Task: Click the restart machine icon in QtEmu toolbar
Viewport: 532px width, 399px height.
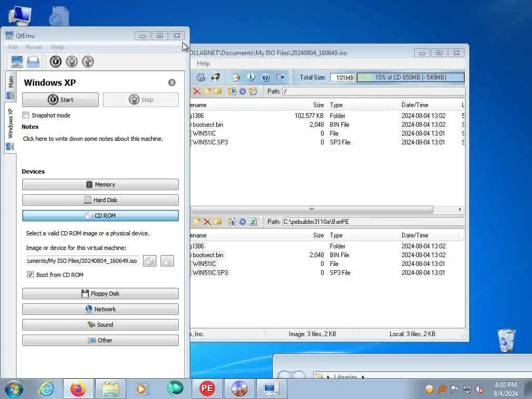Action: [x=87, y=61]
